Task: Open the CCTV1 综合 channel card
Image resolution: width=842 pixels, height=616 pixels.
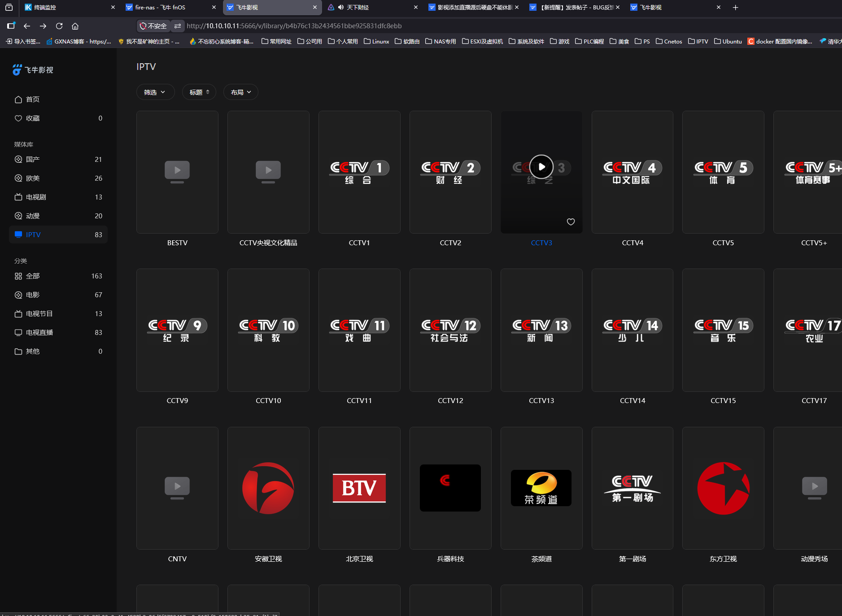Action: pos(359,172)
